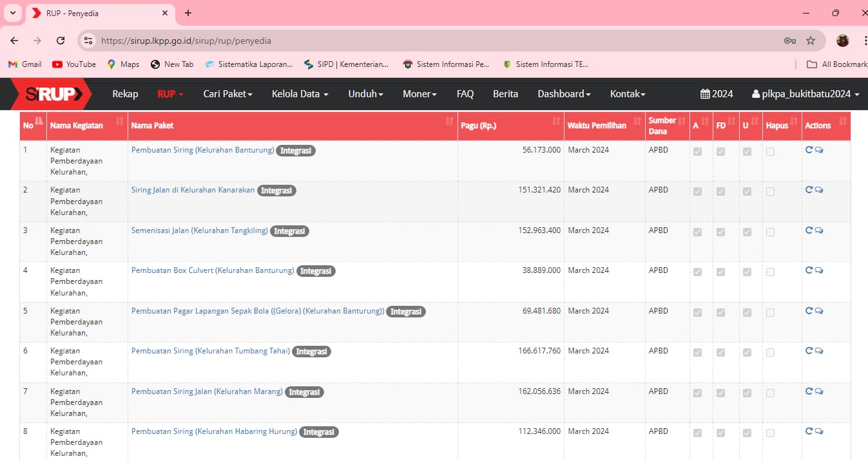Click the SiRUP logo in the navbar
This screenshot has height=461, width=868.
pos(52,94)
